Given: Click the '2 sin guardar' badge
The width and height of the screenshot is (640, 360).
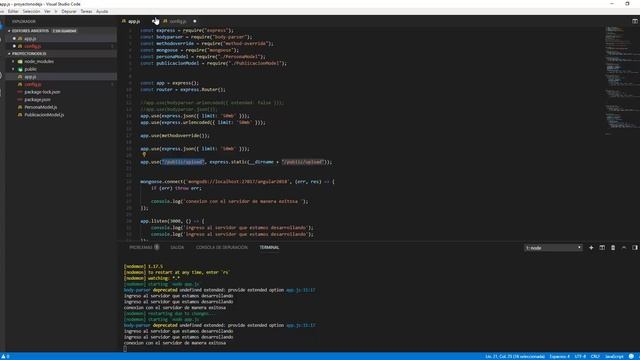Looking at the screenshot, I should 64,31.
